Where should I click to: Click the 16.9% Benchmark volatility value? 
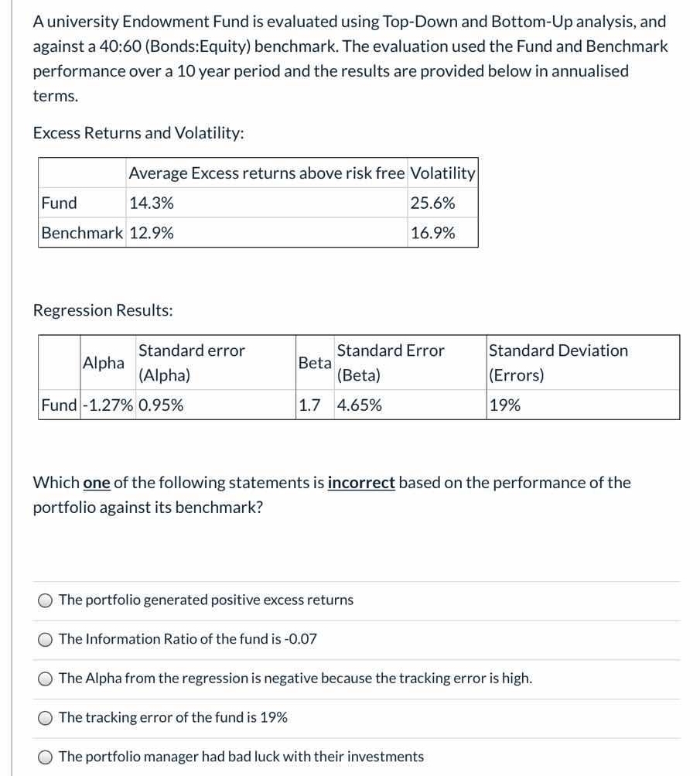tap(430, 232)
